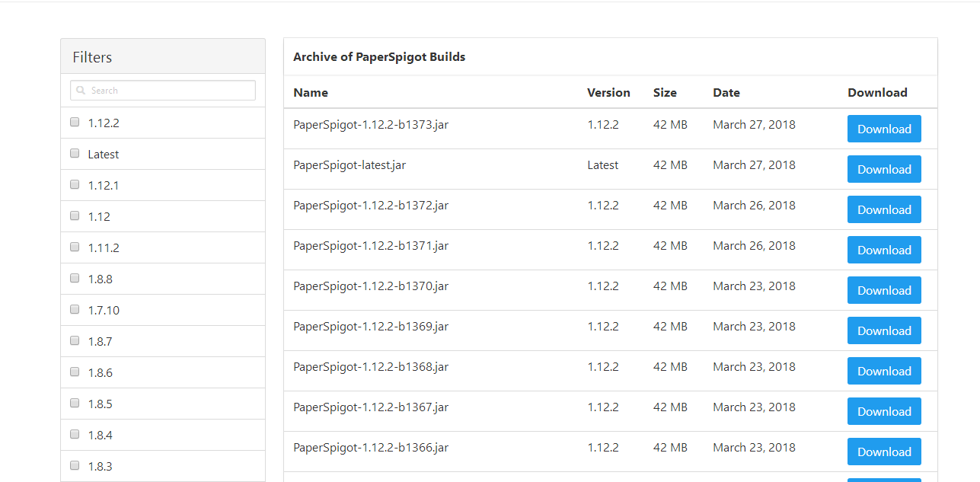
Task: Enable the Latest version filter checkbox
Action: (75, 153)
